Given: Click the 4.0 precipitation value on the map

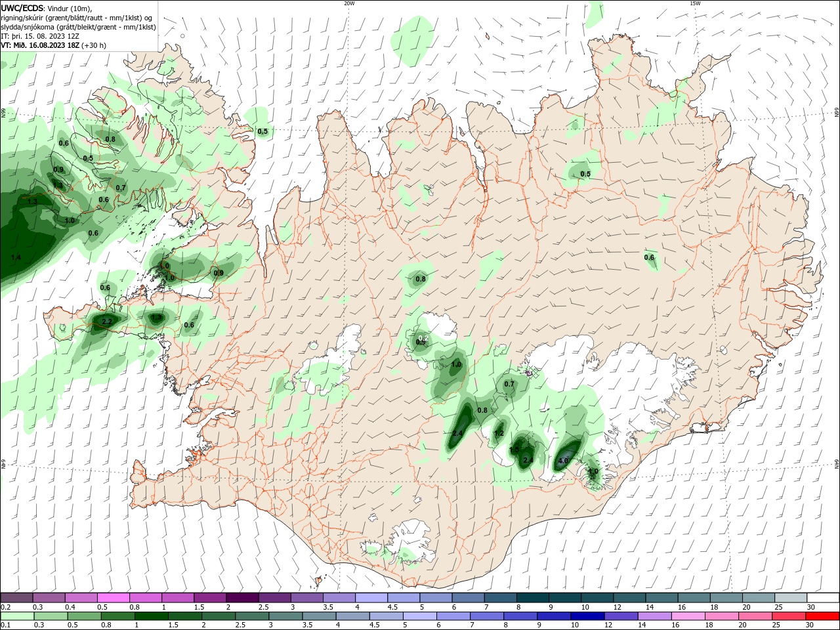Looking at the screenshot, I should [562, 461].
